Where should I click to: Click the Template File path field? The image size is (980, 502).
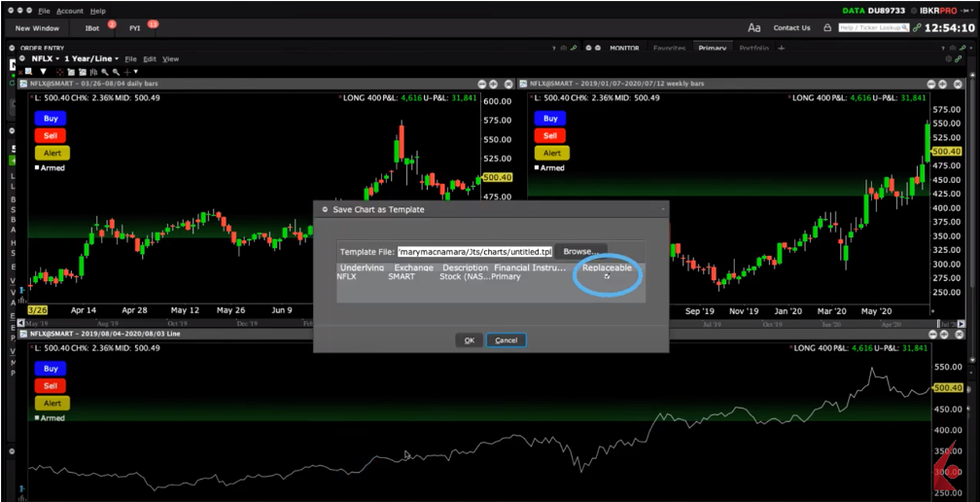click(474, 251)
